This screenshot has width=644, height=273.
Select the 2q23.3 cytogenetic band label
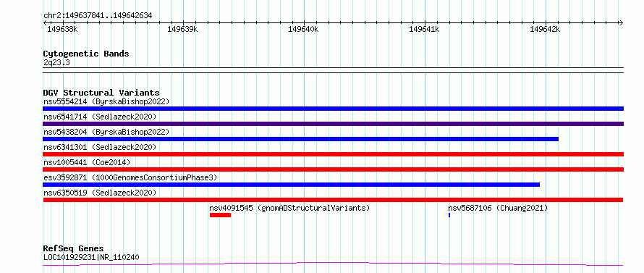pyautogui.click(x=56, y=62)
